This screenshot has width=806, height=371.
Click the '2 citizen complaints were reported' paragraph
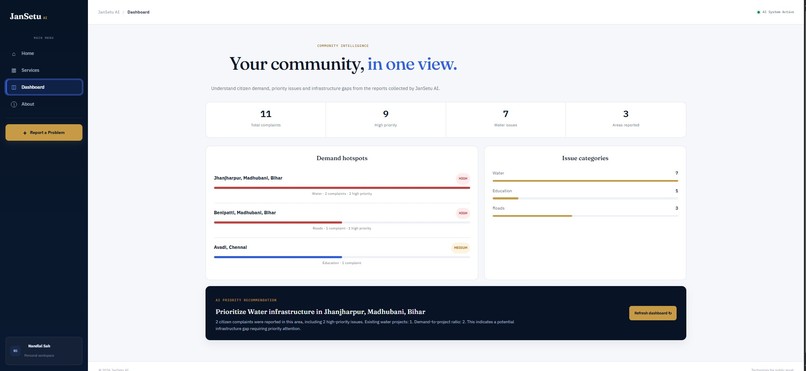click(x=364, y=325)
